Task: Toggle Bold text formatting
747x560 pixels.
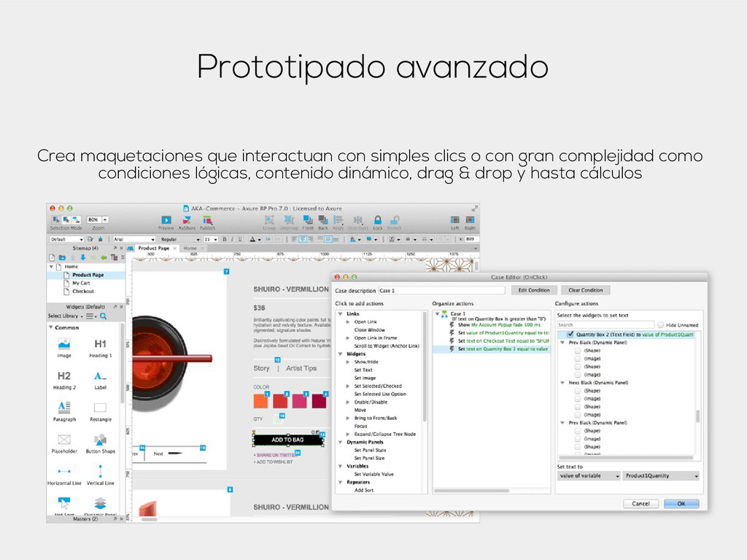Action: click(225, 239)
